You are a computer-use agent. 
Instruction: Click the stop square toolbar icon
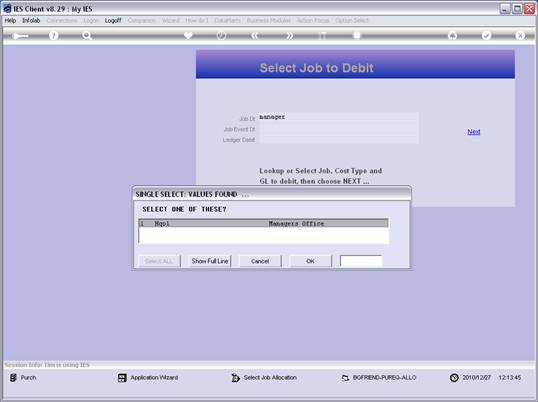pos(357,35)
